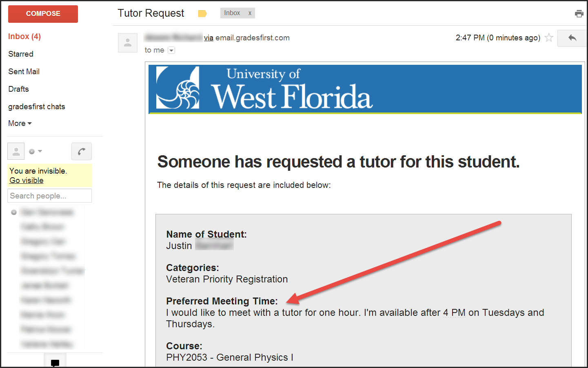Star the Tutor Request message
Image resolution: width=588 pixels, height=368 pixels.
coord(549,37)
